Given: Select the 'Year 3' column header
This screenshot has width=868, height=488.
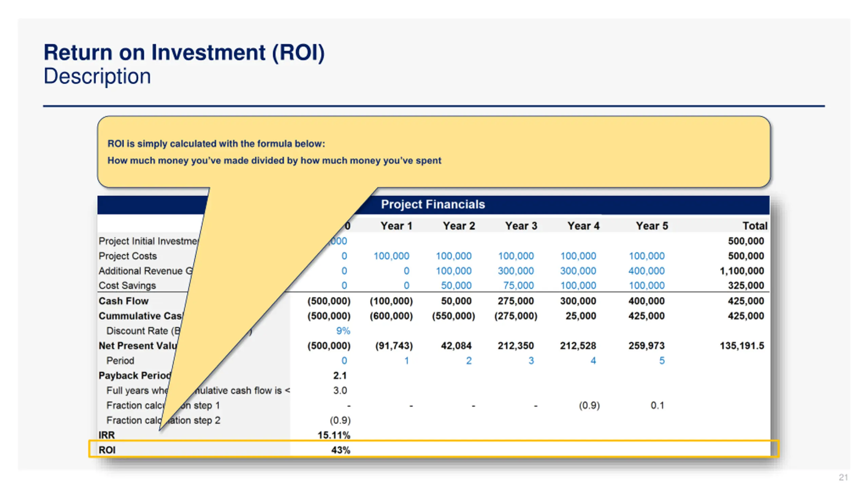Looking at the screenshot, I should pos(521,226).
